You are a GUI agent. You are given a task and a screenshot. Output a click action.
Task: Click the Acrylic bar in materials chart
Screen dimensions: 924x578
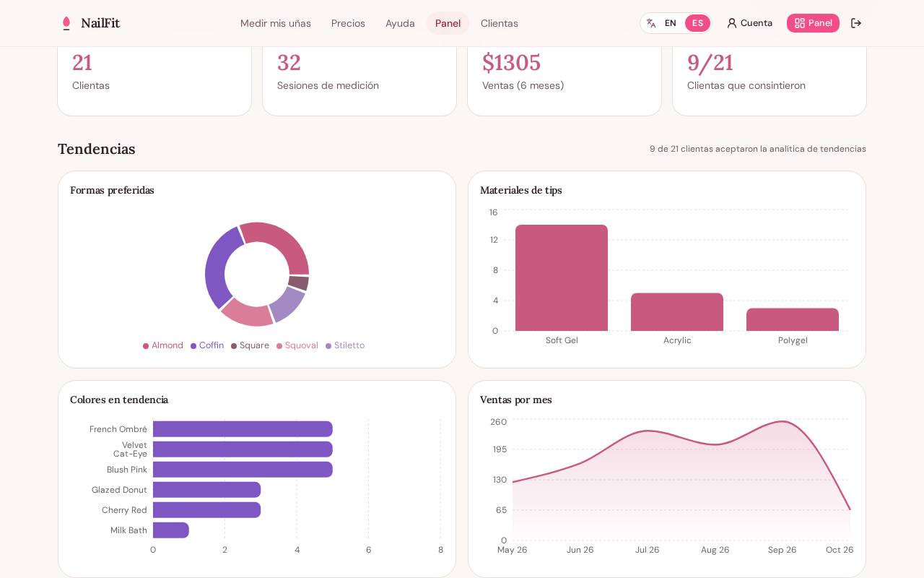point(677,312)
